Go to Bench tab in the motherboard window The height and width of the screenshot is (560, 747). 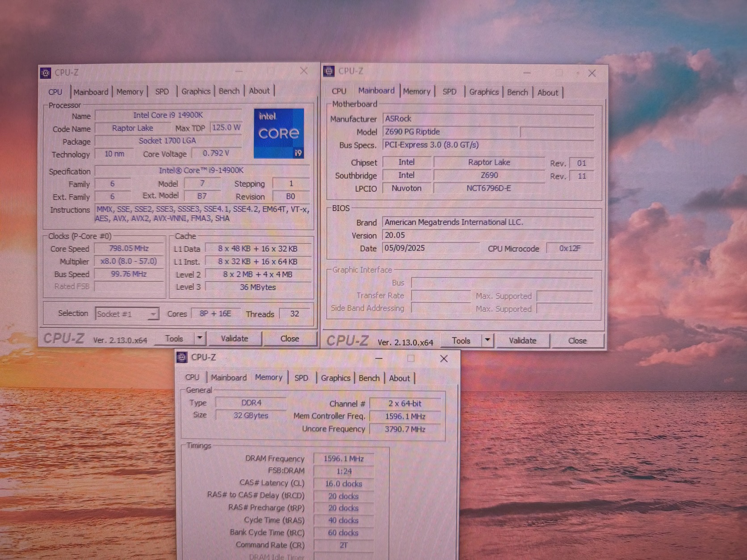click(518, 92)
